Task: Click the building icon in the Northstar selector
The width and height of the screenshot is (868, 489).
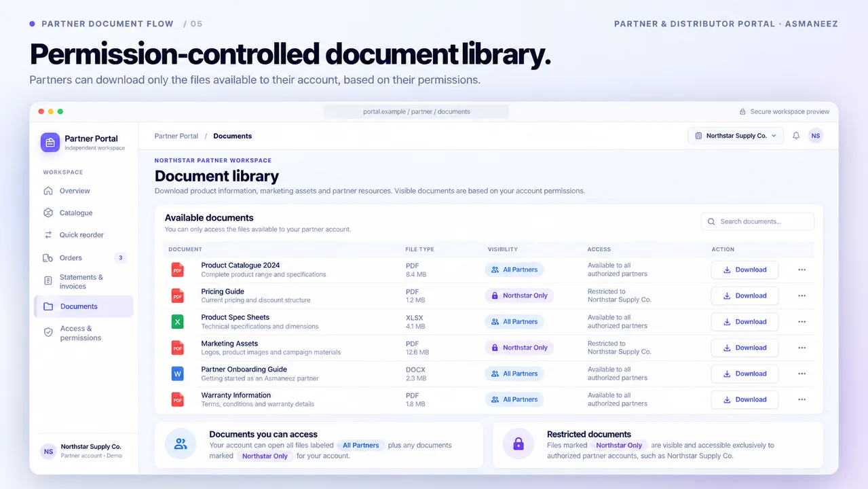Action: (x=698, y=136)
